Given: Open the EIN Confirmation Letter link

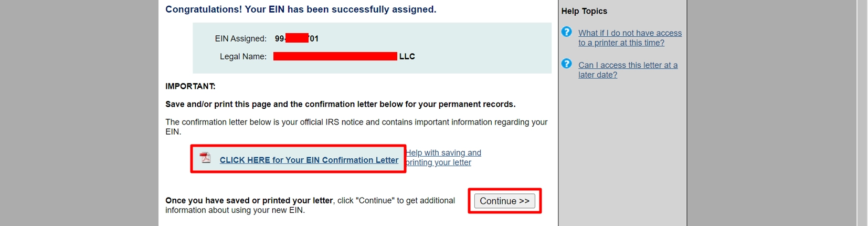Looking at the screenshot, I should (x=309, y=160).
